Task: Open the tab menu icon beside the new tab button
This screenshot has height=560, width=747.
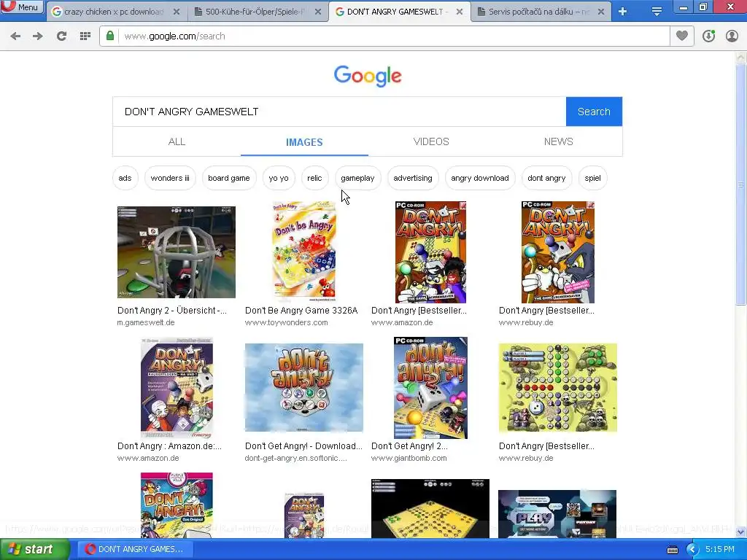Action: coord(657,12)
